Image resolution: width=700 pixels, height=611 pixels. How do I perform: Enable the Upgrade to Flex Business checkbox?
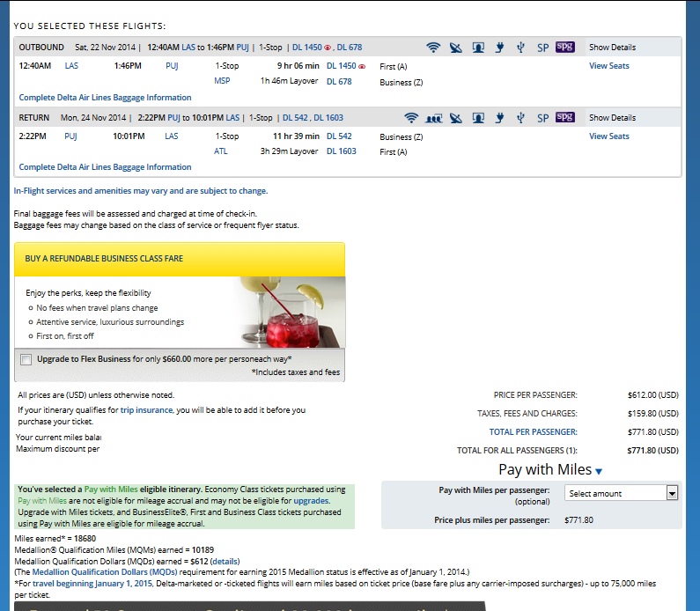coord(25,359)
